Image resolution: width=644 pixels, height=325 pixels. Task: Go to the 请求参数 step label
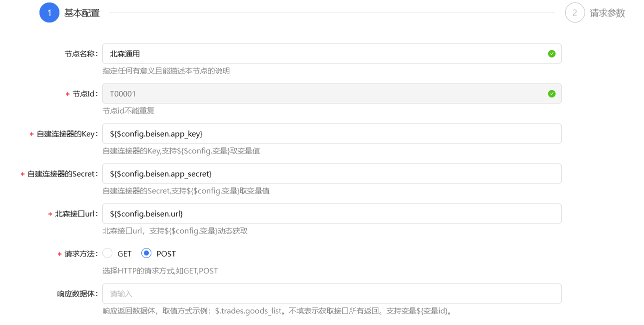coord(607,13)
